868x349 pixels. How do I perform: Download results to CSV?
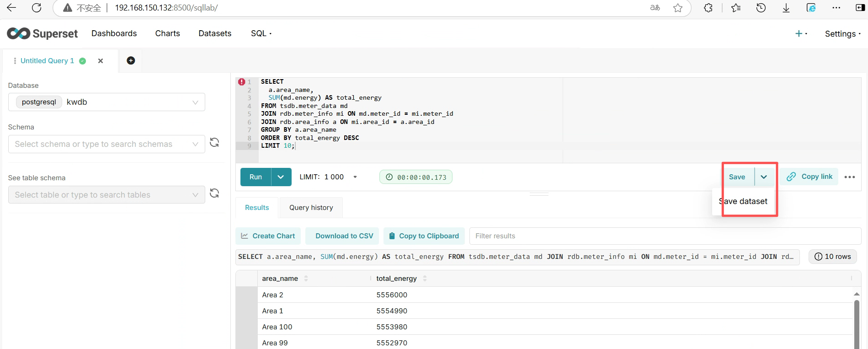[342, 236]
